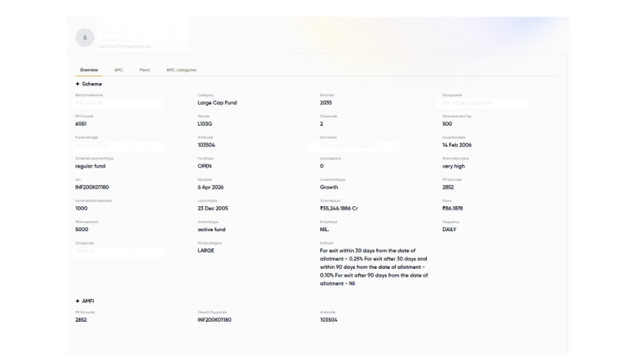Select the Entryload value "NIL."
The image size is (644, 362).
point(325,230)
